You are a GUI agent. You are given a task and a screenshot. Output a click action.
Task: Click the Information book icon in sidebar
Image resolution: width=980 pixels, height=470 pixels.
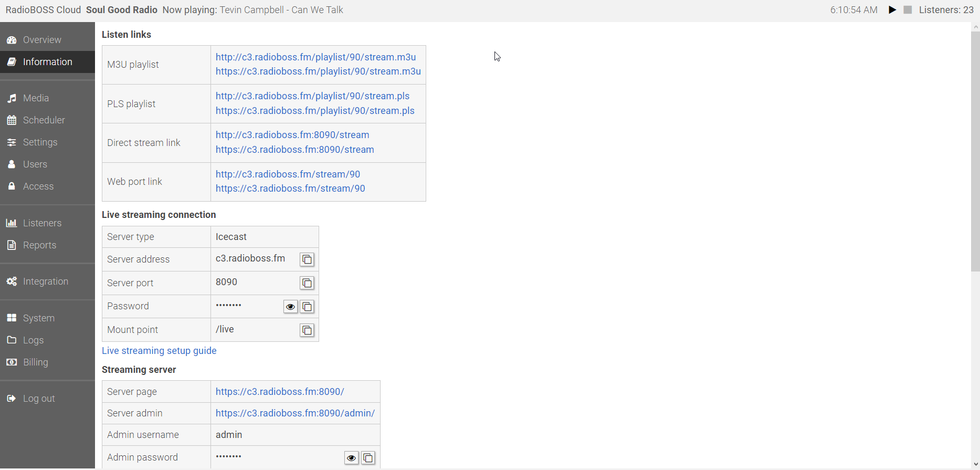tap(12, 62)
